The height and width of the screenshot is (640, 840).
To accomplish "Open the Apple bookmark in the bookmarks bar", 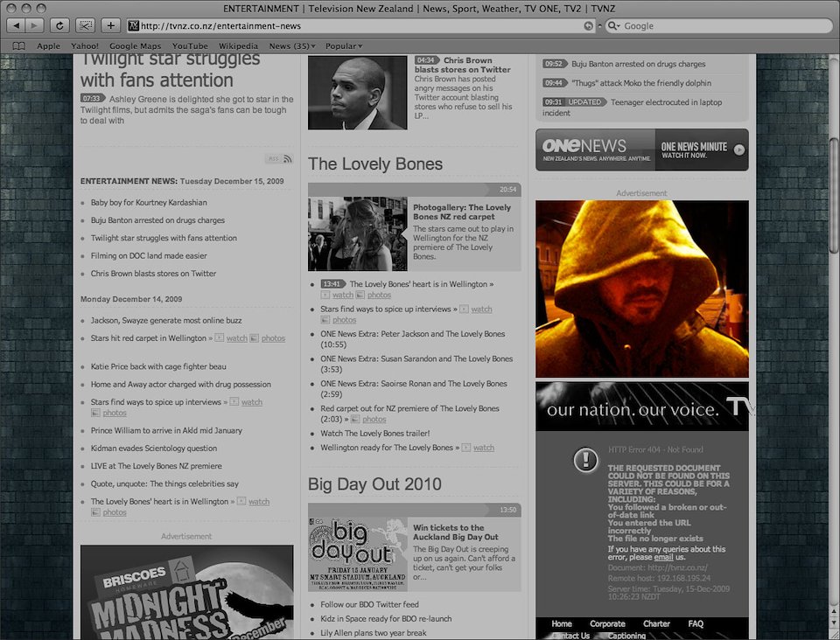I will (x=48, y=46).
